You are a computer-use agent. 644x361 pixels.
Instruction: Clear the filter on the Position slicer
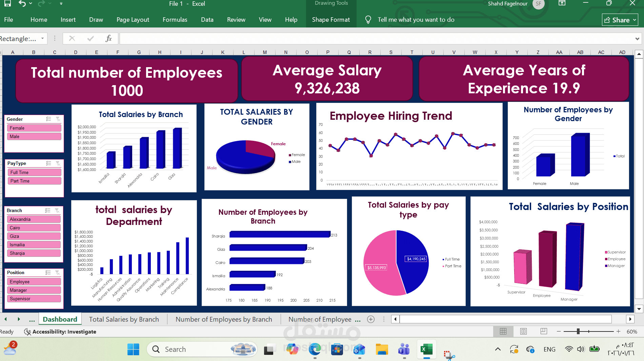(58, 272)
